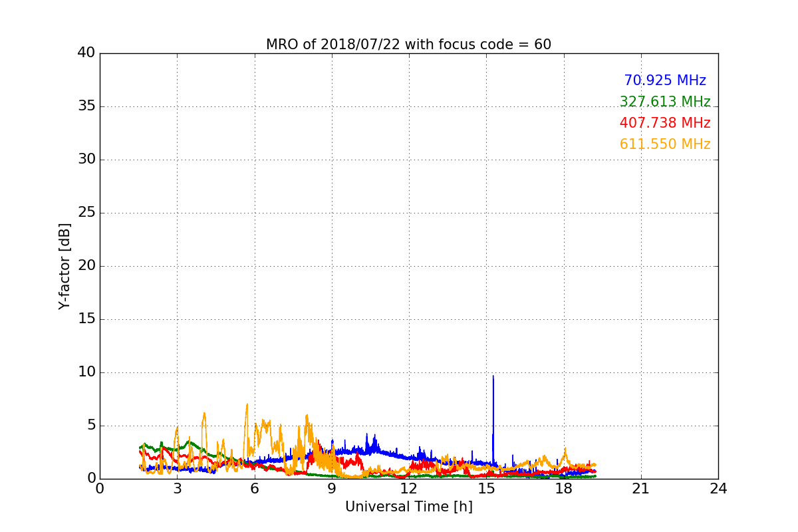Click the y-axis tick label '10'
This screenshot has width=798, height=532.
(86, 372)
